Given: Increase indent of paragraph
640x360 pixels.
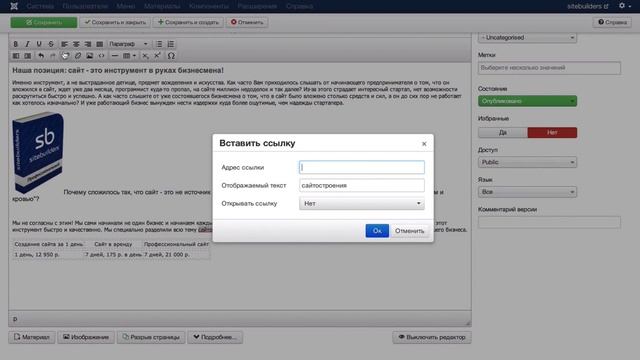Looking at the screenshot, I should tap(27, 56).
